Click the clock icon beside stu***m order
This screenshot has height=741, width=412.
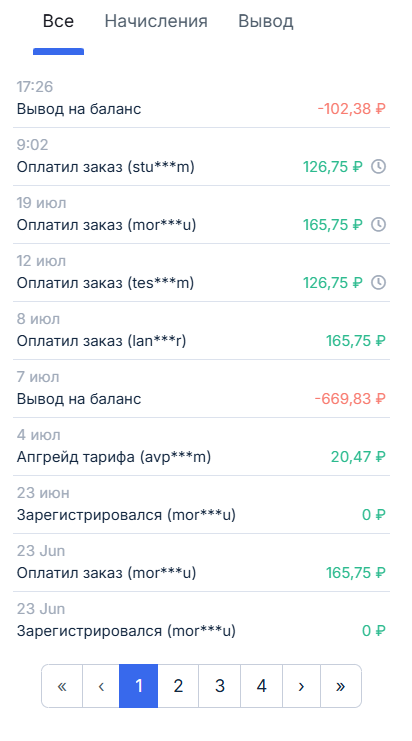coord(378,167)
